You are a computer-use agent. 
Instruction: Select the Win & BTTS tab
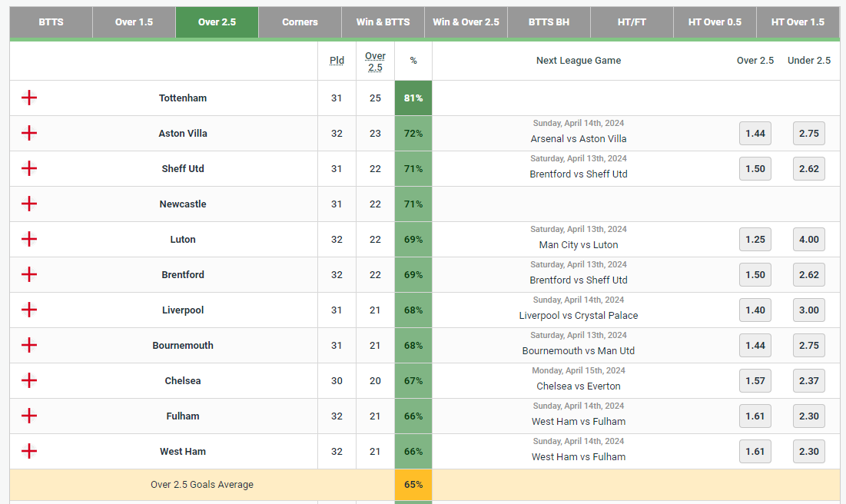tap(383, 22)
